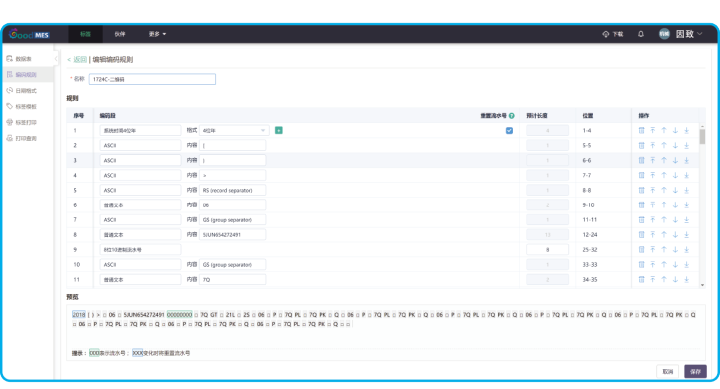Open the notification bell in the header
The height and width of the screenshot is (389, 720).
click(641, 34)
